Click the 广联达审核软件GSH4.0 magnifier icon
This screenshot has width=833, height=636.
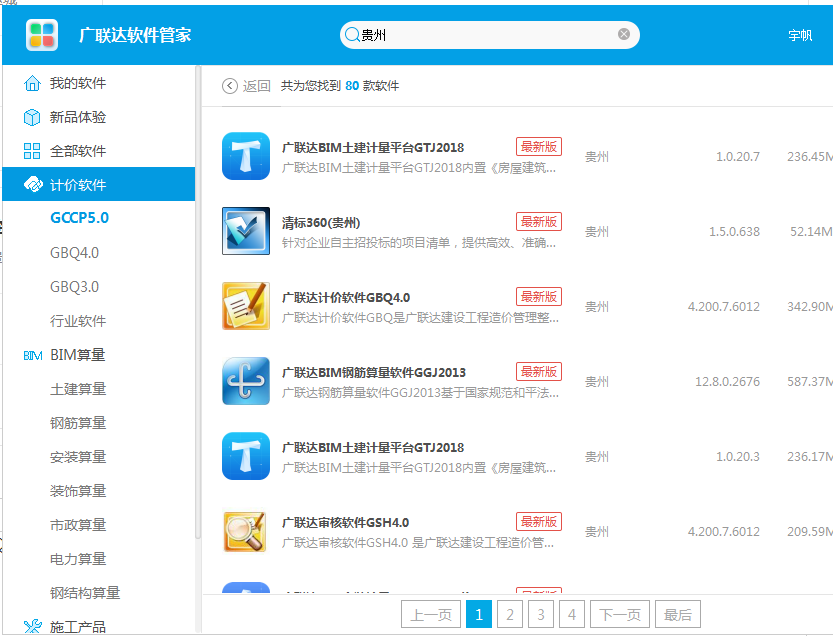(245, 531)
